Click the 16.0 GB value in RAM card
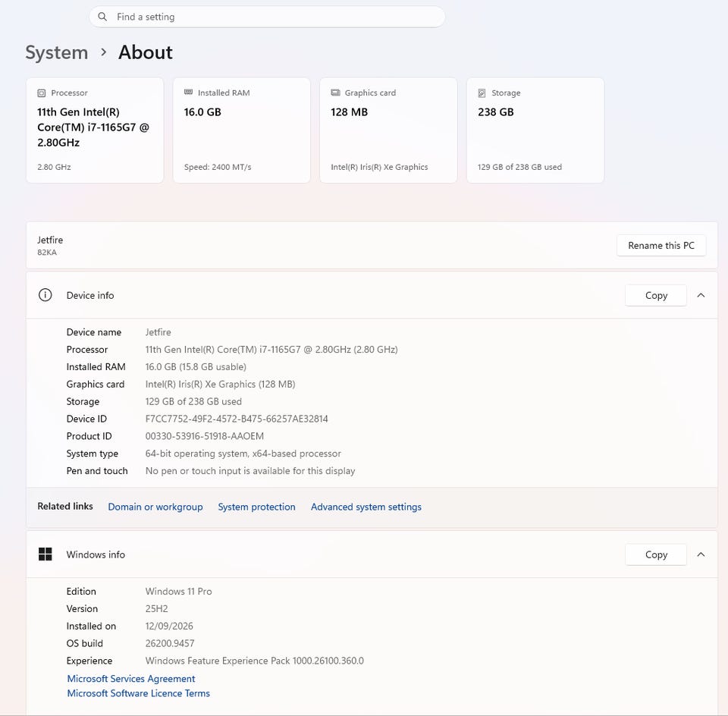Image resolution: width=728 pixels, height=716 pixels. coord(202,112)
